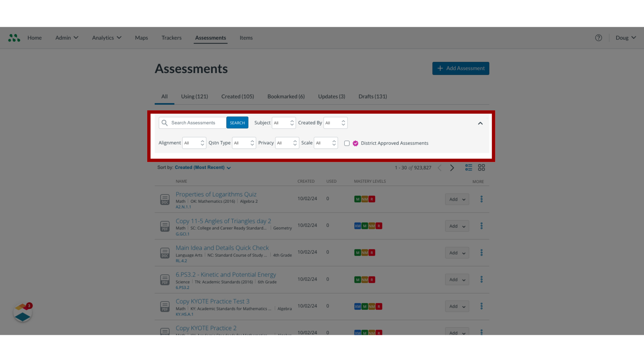Enable the empty checkbox next to District Approved Assessments

click(x=347, y=143)
